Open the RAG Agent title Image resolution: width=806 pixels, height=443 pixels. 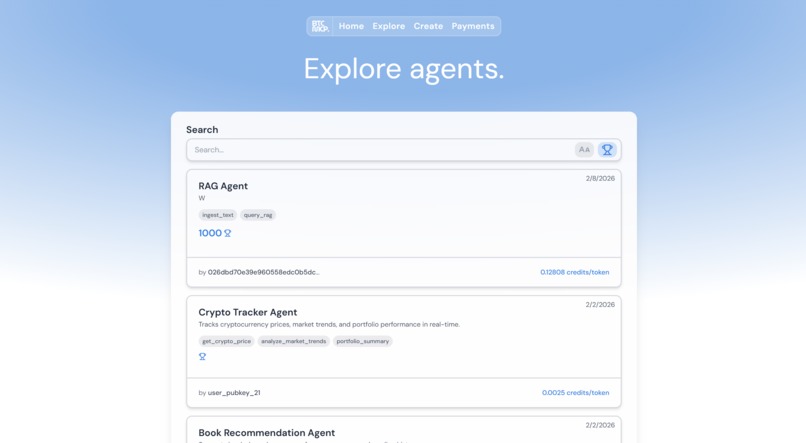click(223, 186)
